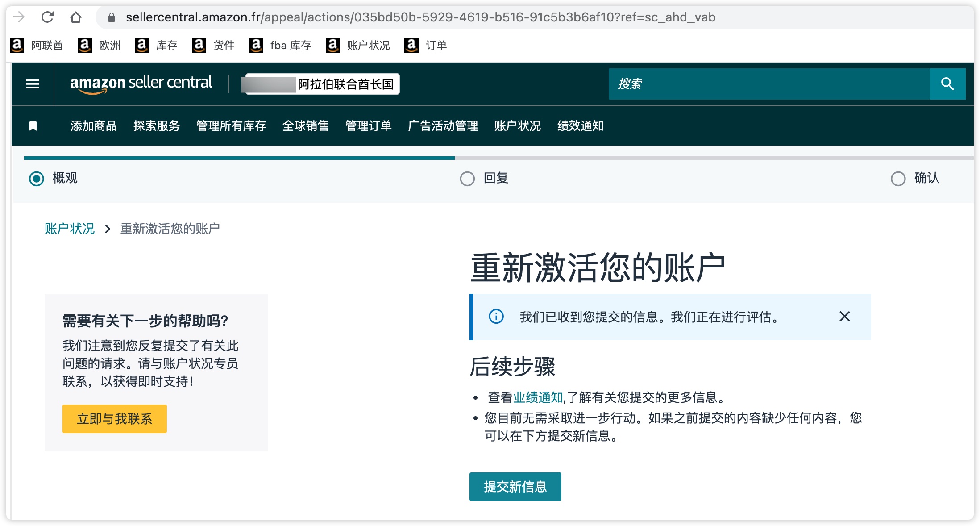Image resolution: width=980 pixels, height=526 pixels.
Task: Select the 确认 step radio button
Action: click(897, 179)
